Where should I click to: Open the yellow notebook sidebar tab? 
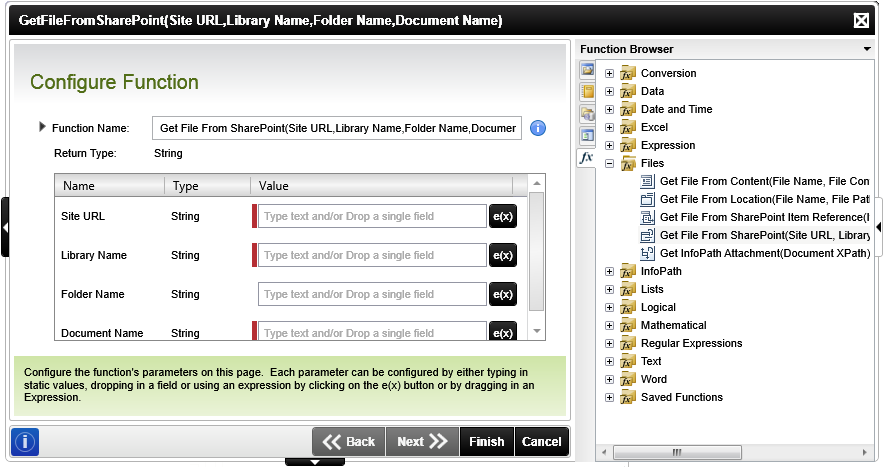pos(587,92)
